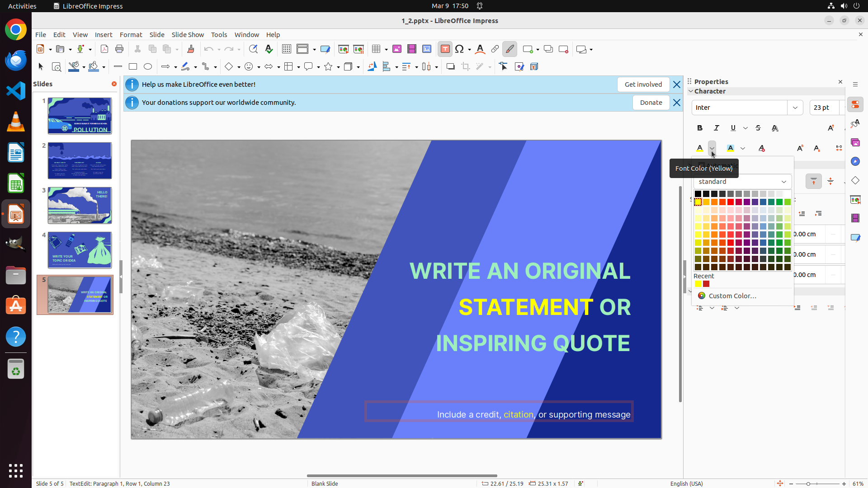Open the Tools menu
The image size is (868, 488).
[x=219, y=35]
